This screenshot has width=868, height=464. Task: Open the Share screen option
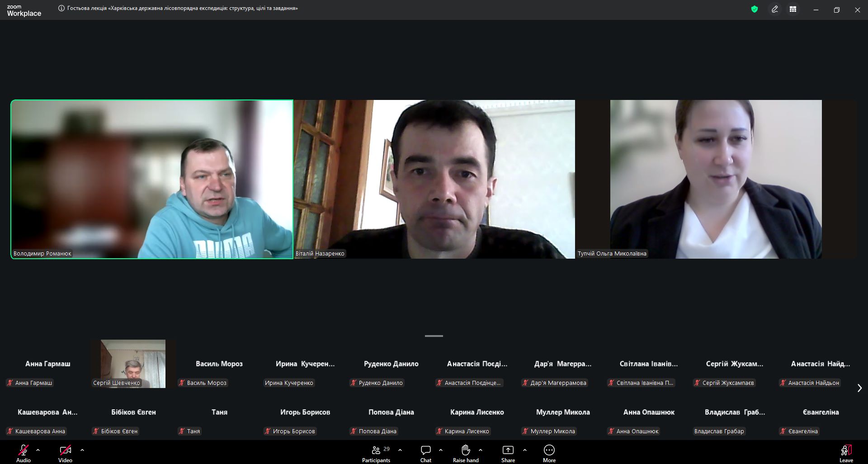point(508,453)
